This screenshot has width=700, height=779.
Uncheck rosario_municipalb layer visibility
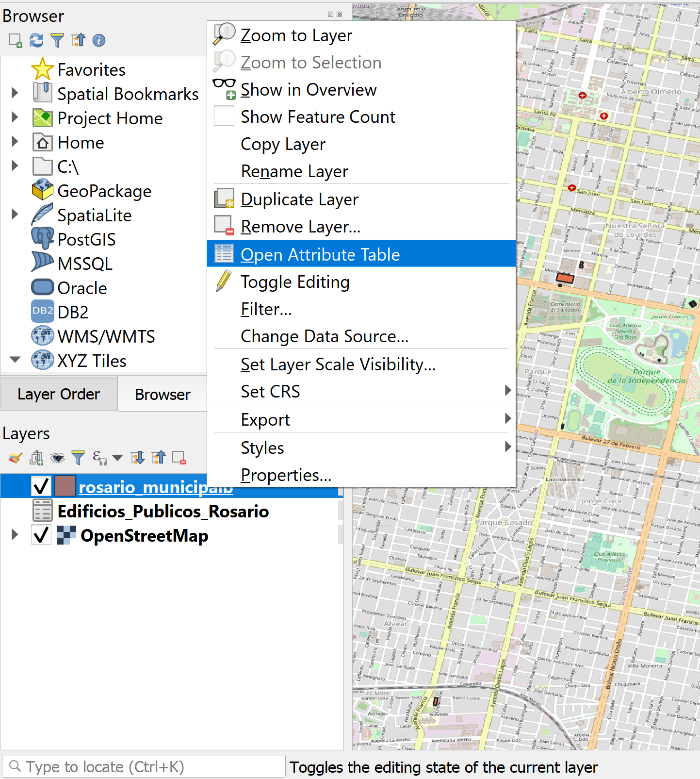[x=41, y=486]
